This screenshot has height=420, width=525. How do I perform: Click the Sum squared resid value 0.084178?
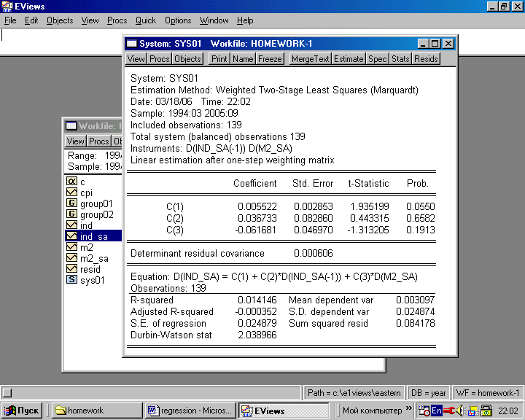[415, 323]
